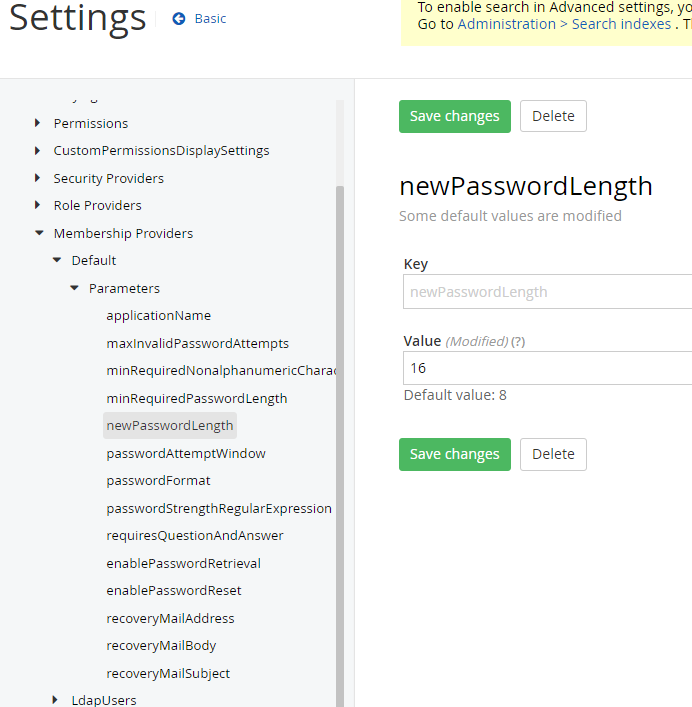The height and width of the screenshot is (707, 692).
Task: Select newPasswordLength in the tree
Action: [x=170, y=426]
